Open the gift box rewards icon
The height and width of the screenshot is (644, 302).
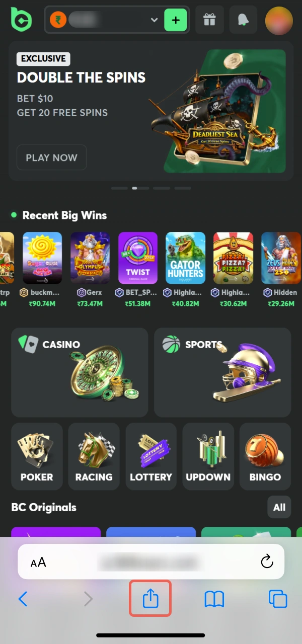(209, 20)
